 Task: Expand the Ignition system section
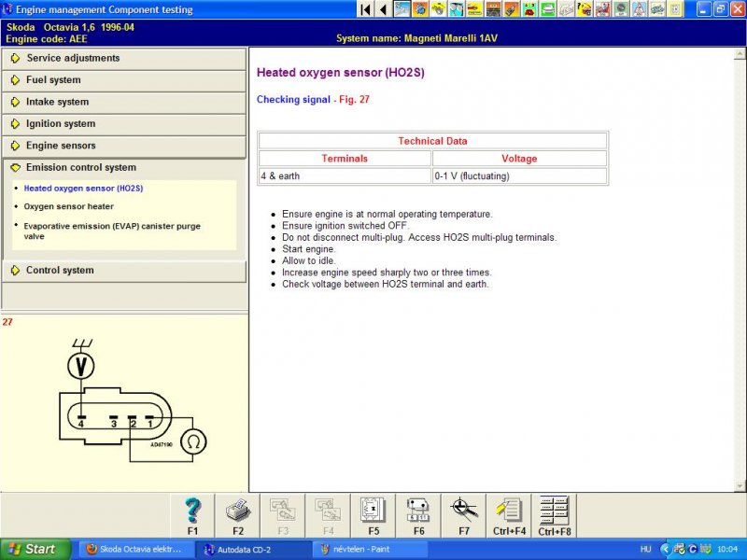pyautogui.click(x=124, y=124)
